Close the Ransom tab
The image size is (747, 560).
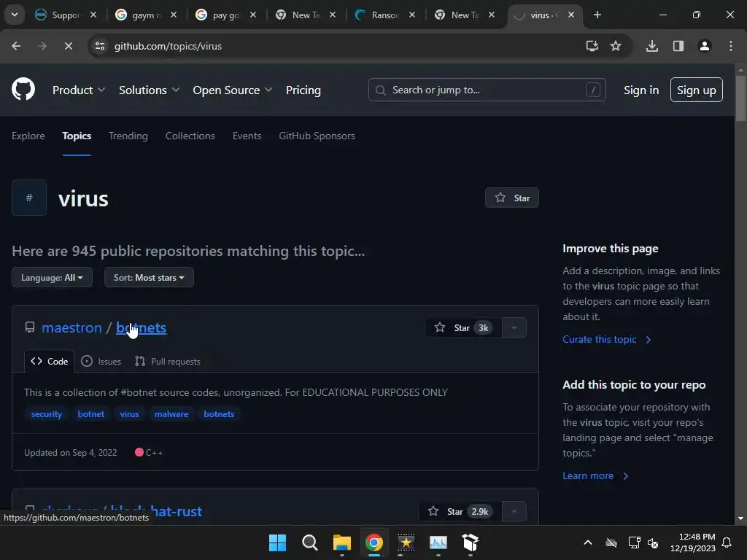click(x=412, y=15)
